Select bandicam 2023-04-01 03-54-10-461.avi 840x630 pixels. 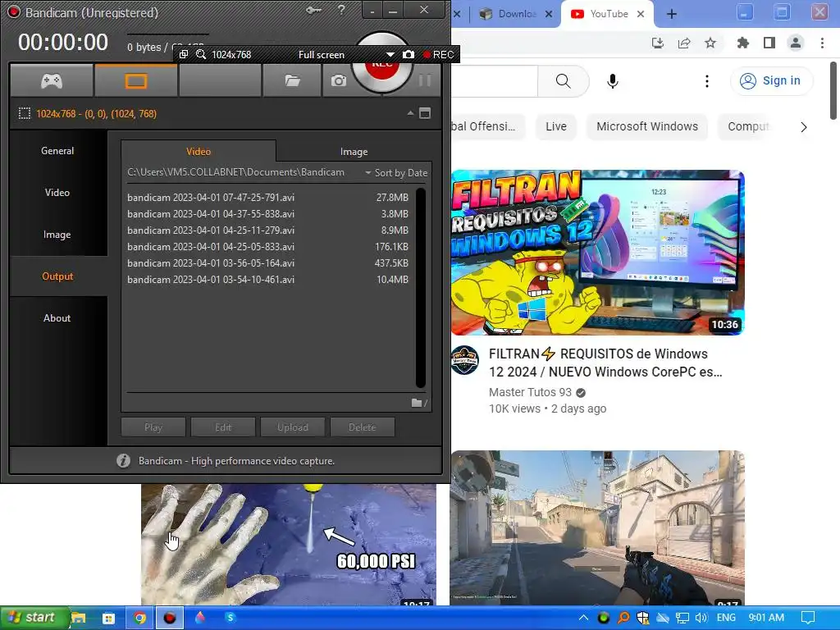pyautogui.click(x=268, y=279)
